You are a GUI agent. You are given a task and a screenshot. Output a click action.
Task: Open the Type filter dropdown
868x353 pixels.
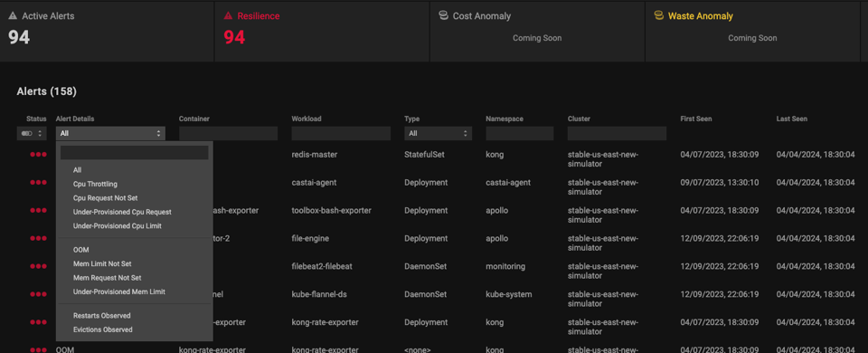[x=438, y=134]
